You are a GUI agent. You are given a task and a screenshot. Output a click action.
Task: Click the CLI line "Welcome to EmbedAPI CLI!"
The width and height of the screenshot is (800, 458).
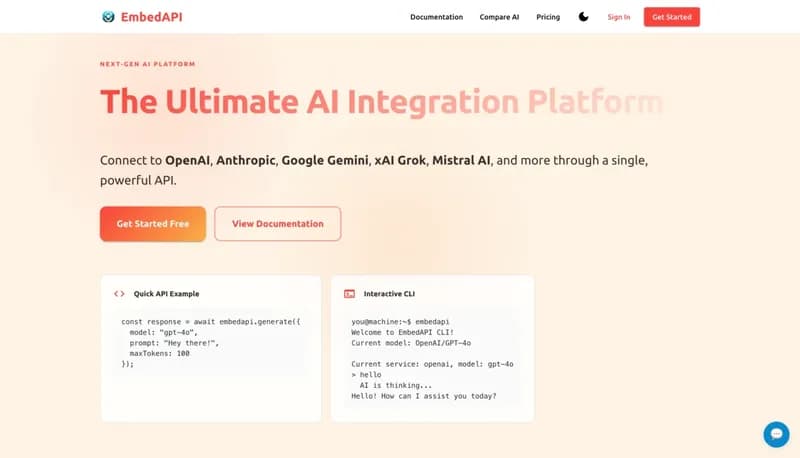click(x=402, y=333)
